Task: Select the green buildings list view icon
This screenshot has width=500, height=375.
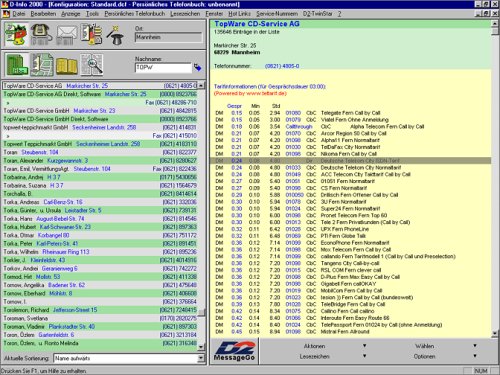Action: [x=17, y=65]
